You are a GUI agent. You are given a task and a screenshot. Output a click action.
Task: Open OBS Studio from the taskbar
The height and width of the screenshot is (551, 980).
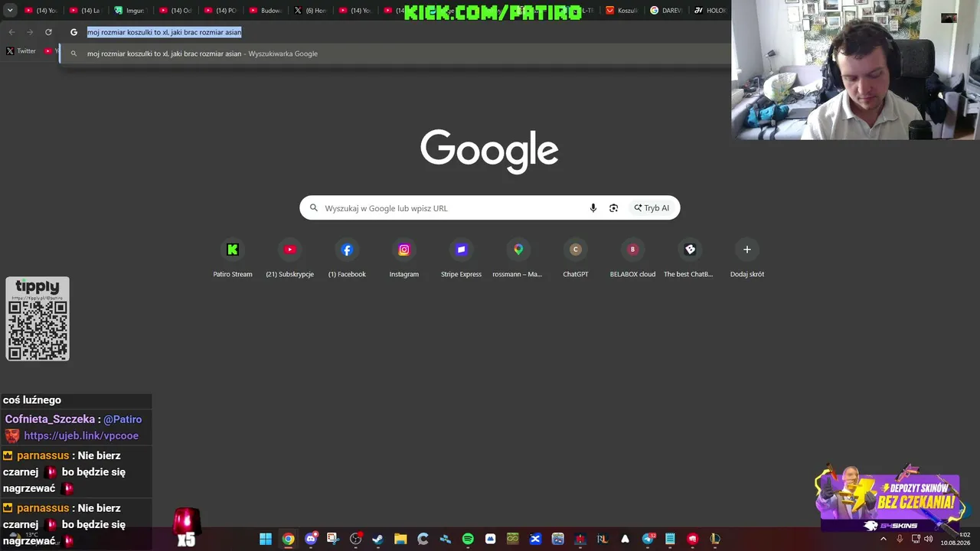tap(355, 539)
